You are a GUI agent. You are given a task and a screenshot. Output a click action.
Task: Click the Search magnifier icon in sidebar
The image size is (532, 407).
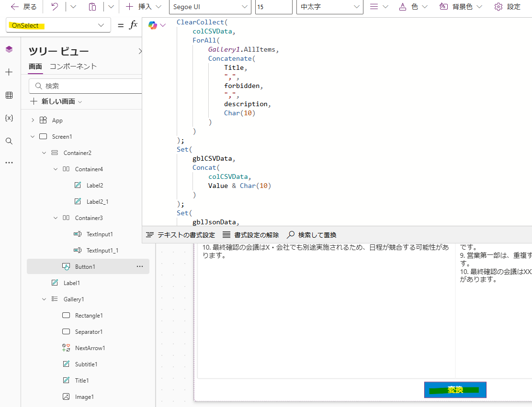coord(9,141)
